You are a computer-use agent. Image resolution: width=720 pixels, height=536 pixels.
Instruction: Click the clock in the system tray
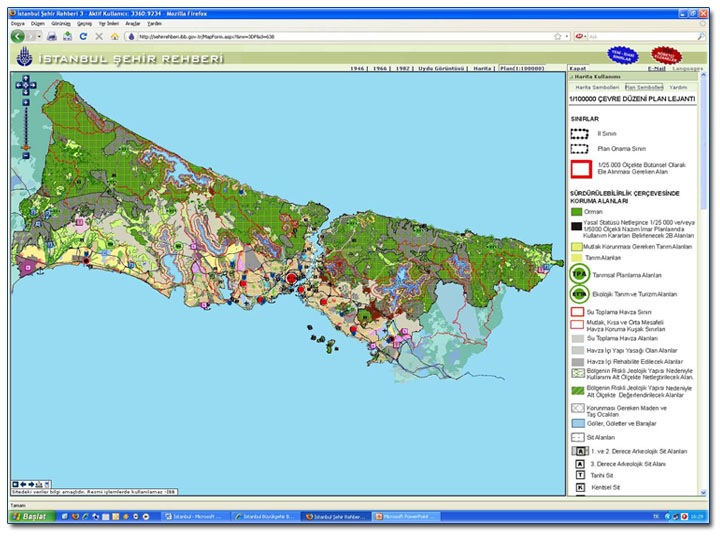pos(697,517)
